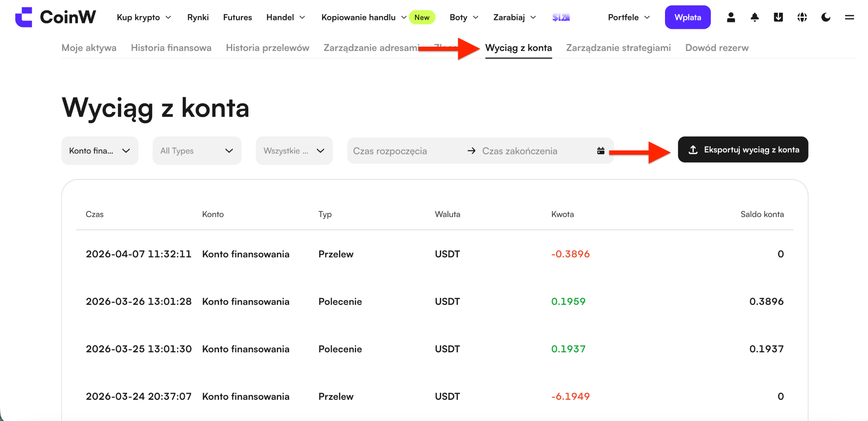Click the green amount 0.1959
The image size is (868, 421).
pos(568,301)
